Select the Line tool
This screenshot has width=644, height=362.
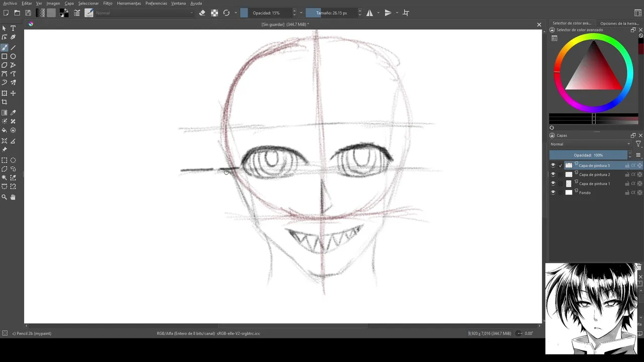click(13, 48)
